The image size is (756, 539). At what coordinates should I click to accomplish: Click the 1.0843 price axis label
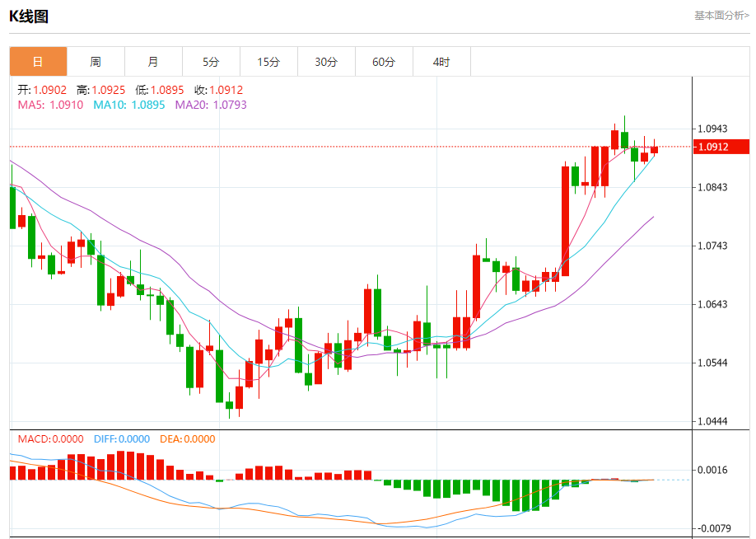[x=712, y=187]
